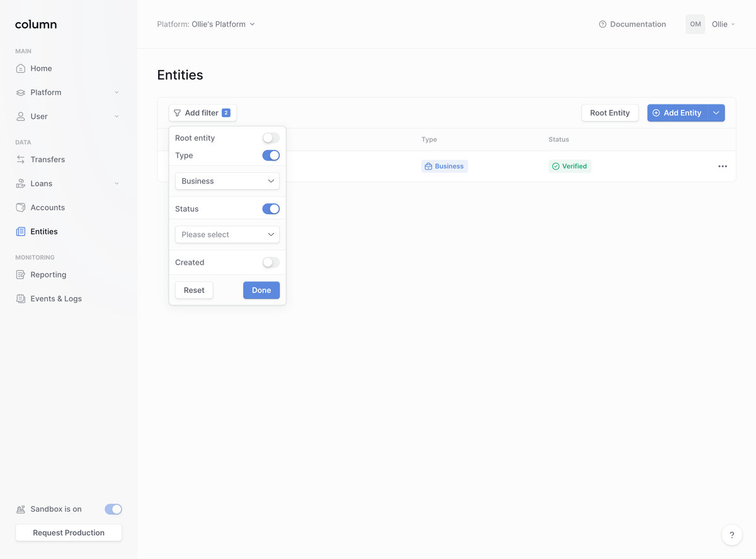The width and height of the screenshot is (756, 559).
Task: Click the Reporting icon in sidebar
Action: point(21,275)
